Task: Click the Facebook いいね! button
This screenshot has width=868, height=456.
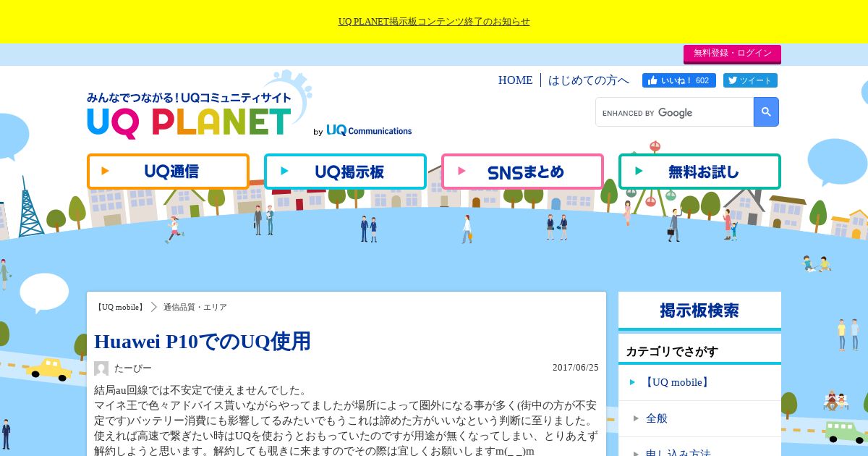Action: pos(679,80)
